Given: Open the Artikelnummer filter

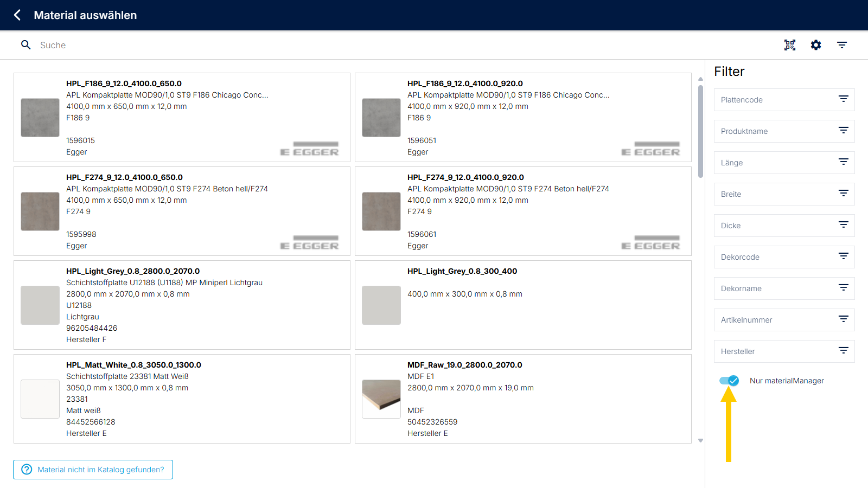Looking at the screenshot, I should 784,320.
